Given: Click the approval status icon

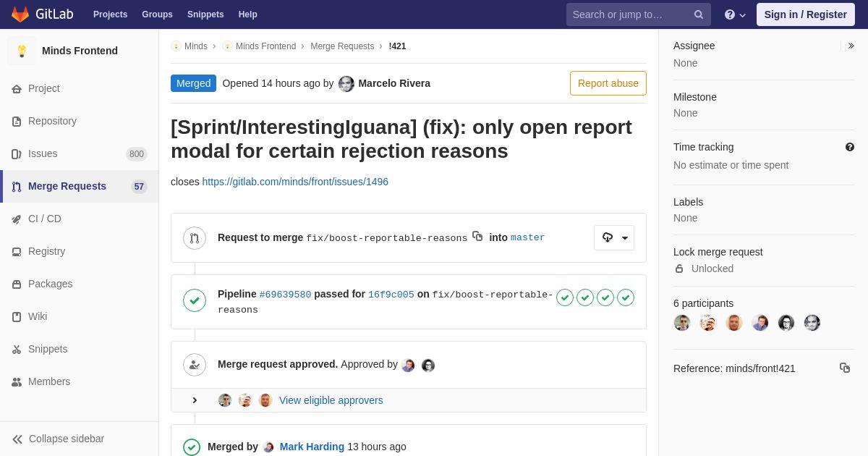Looking at the screenshot, I should (195, 365).
